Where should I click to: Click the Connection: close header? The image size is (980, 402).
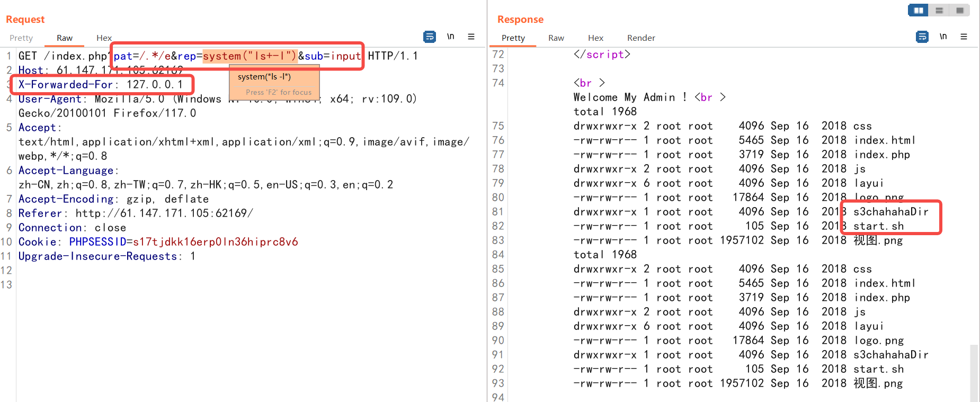pyautogui.click(x=72, y=228)
